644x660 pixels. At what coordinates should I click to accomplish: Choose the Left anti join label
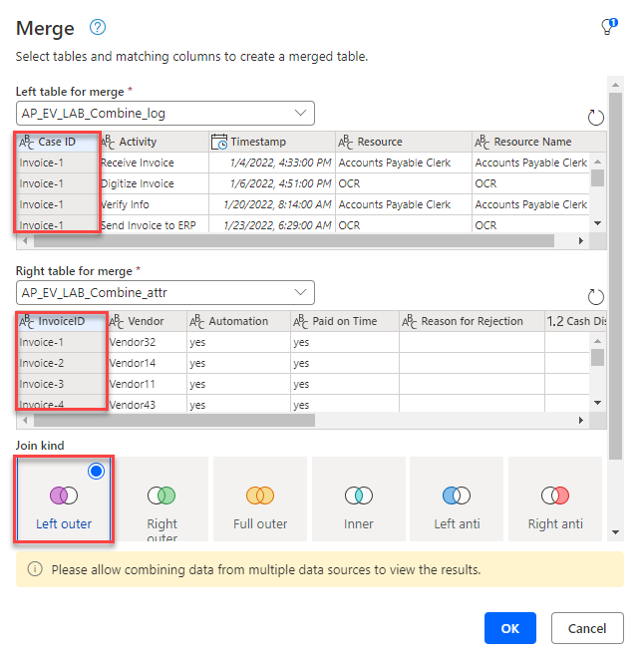[458, 524]
